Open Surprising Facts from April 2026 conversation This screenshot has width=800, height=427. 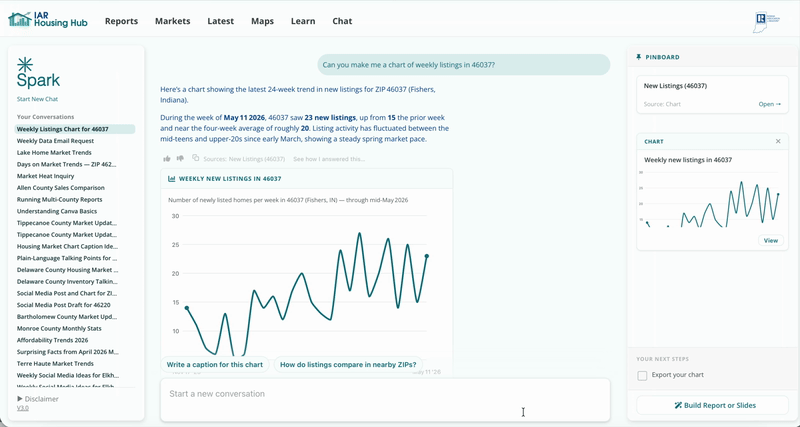coord(67,352)
